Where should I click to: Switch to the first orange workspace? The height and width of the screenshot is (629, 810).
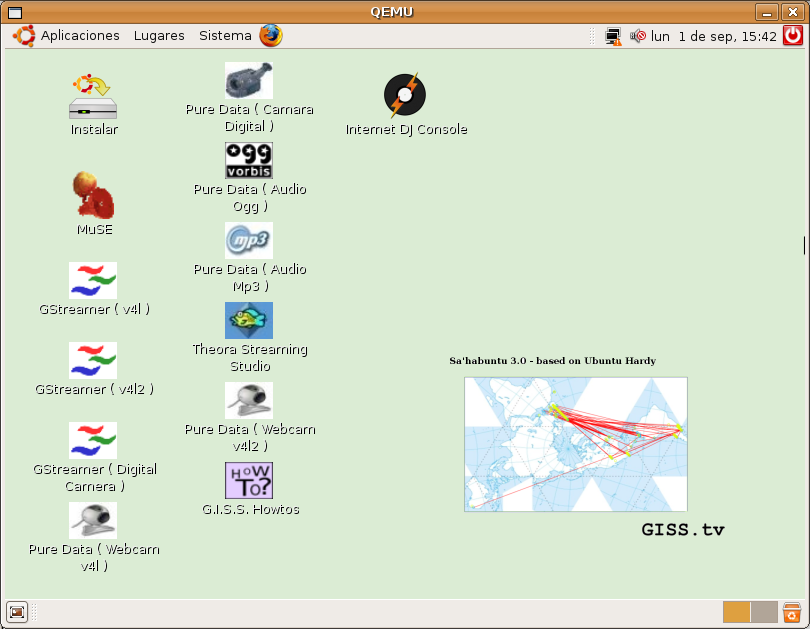pyautogui.click(x=737, y=612)
